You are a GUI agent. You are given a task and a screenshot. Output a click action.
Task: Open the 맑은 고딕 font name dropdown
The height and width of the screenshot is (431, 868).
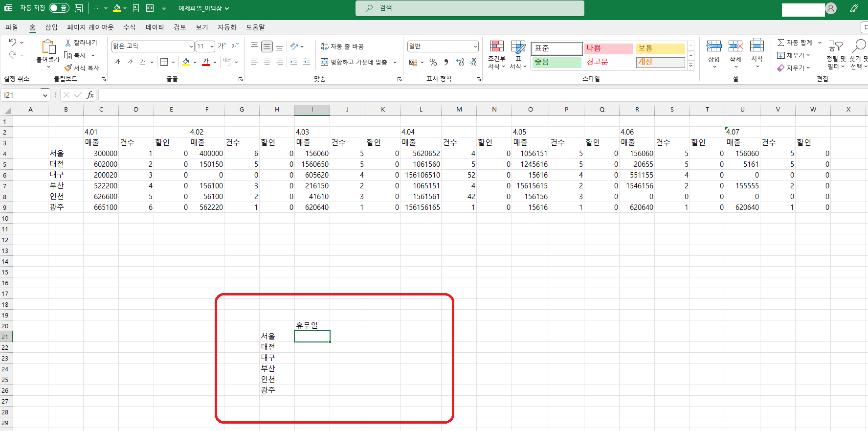(191, 46)
